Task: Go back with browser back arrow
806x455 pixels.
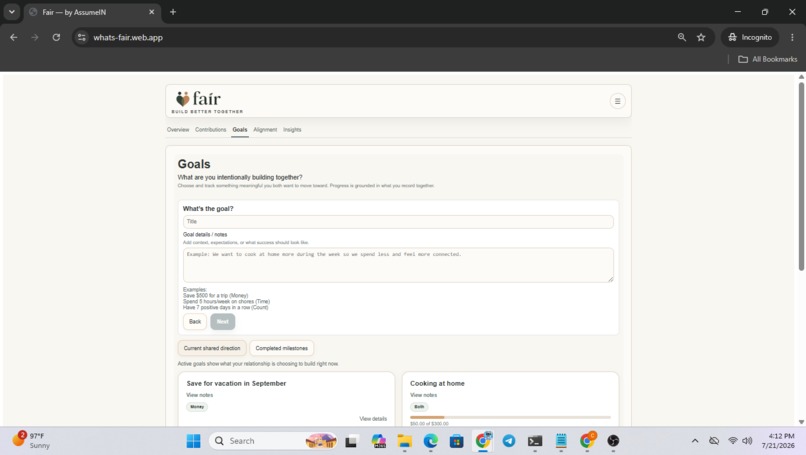Action: pyautogui.click(x=14, y=38)
